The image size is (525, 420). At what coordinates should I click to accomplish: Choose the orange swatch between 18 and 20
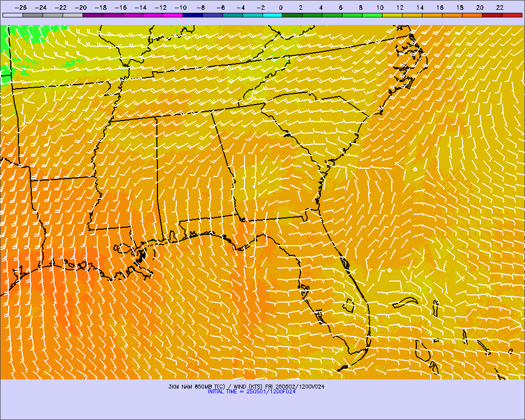pyautogui.click(x=472, y=15)
